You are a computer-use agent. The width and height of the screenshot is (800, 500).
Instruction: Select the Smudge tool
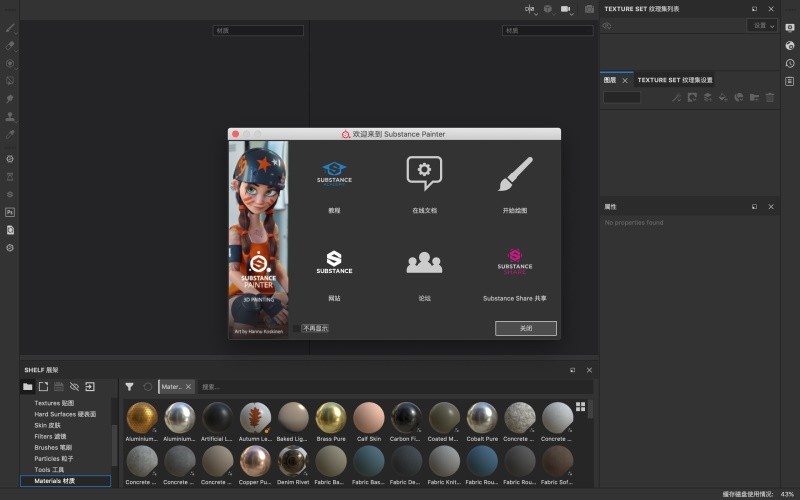coord(10,98)
